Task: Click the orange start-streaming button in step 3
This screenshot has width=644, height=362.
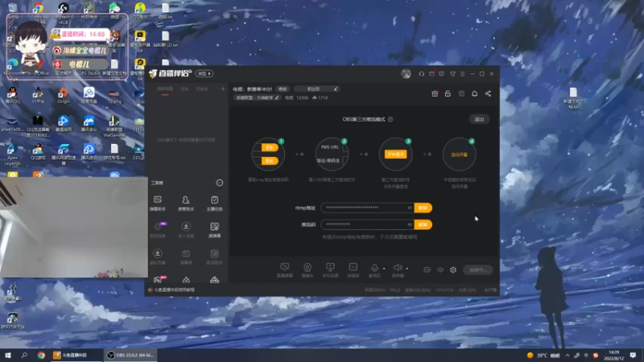Action: coord(395,154)
